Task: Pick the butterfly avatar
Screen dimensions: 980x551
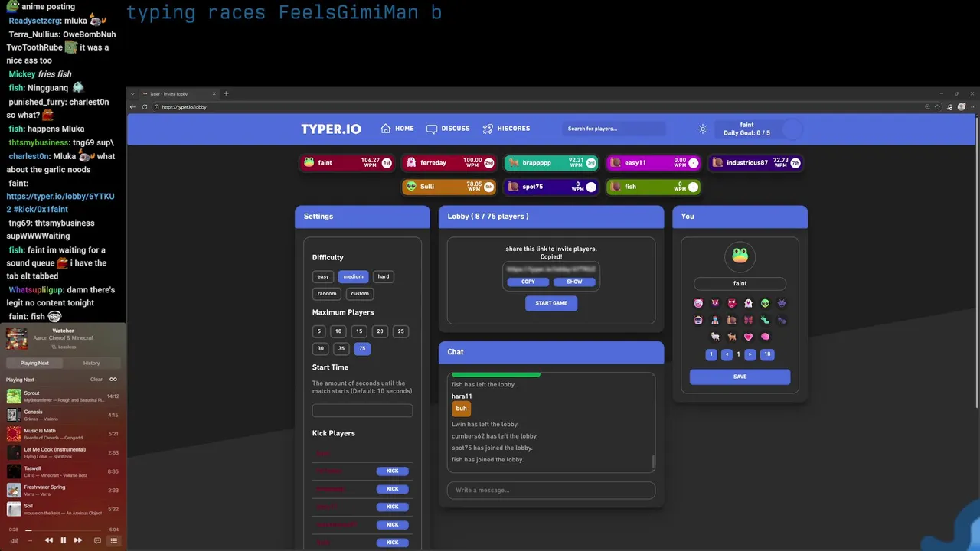Action: 748,320
